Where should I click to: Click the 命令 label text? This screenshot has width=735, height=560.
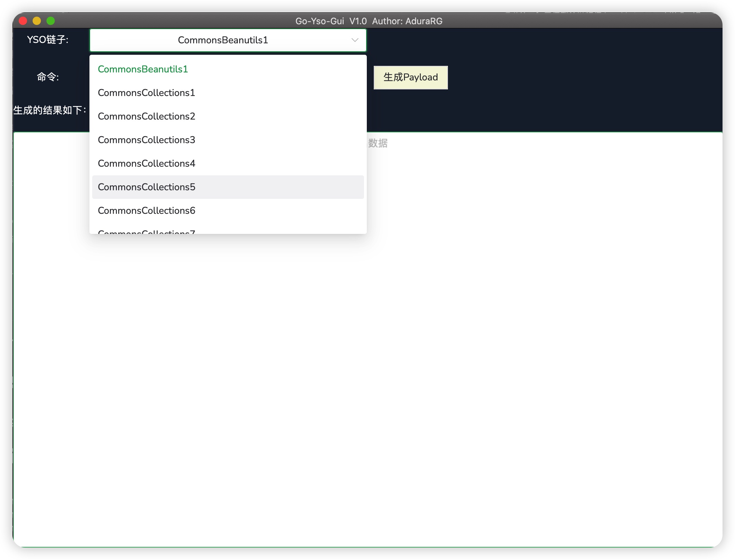pyautogui.click(x=48, y=77)
